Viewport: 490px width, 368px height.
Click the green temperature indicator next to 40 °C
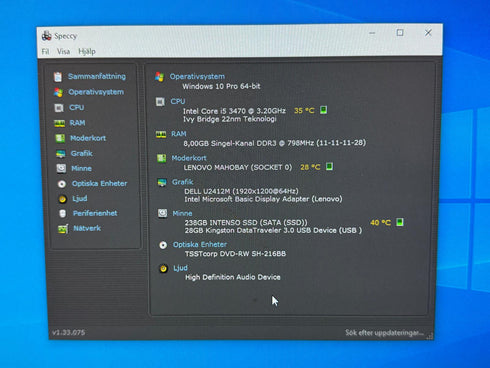pyautogui.click(x=400, y=222)
